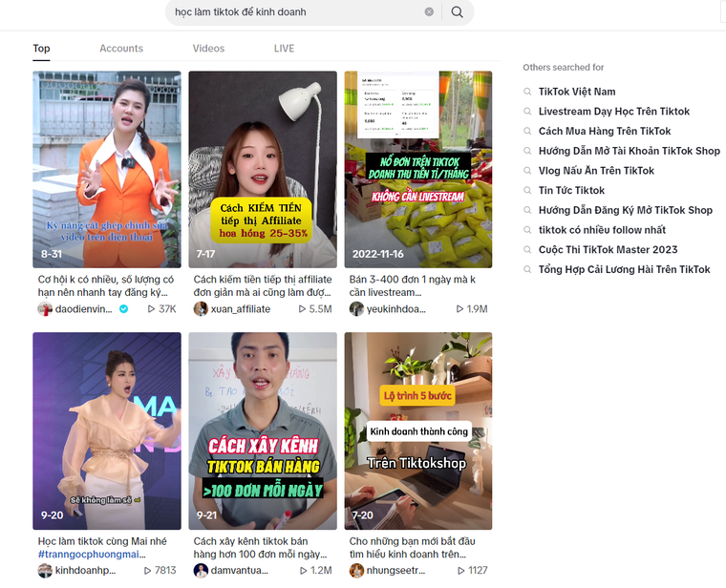Open the 'Lộ trình 5 bước' video thumbnail
This screenshot has width=726, height=588.
[x=418, y=430]
